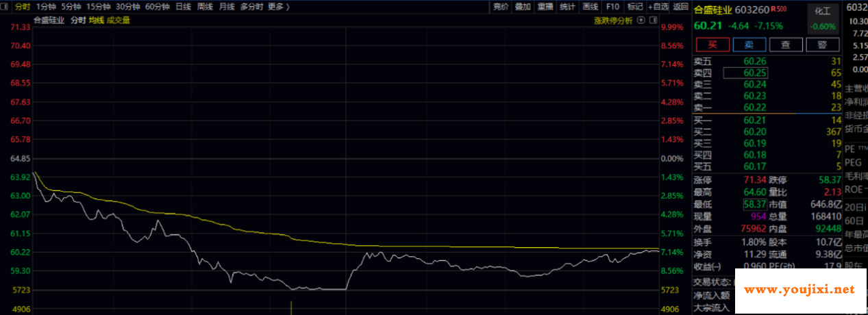The image size is (868, 315).
Task: Click the 分时 legend label under the tabs
Action: (x=78, y=21)
